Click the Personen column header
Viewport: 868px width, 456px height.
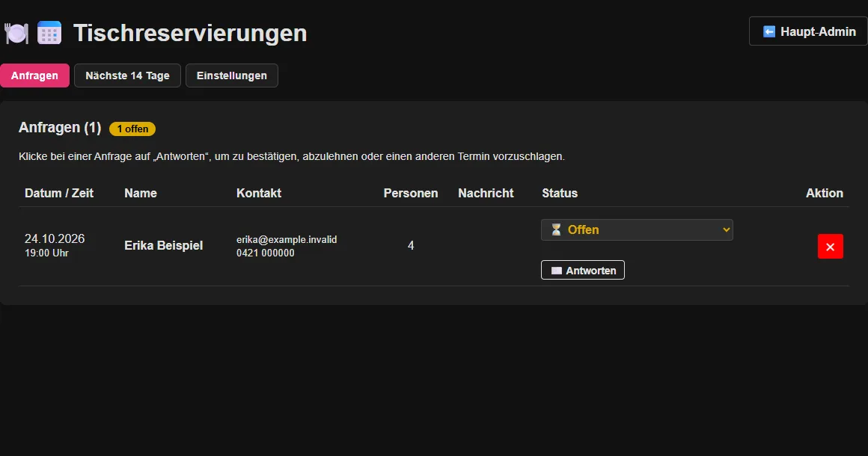coord(411,193)
